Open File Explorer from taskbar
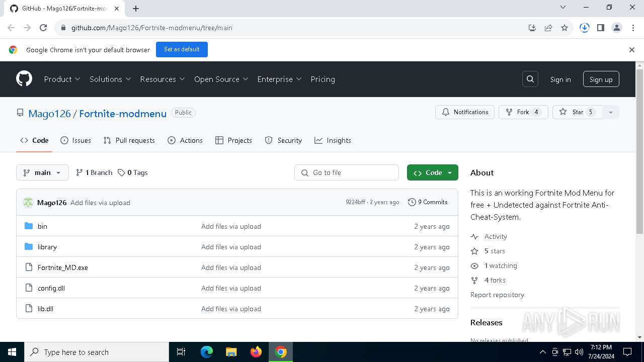This screenshot has height=362, width=644. [231, 352]
